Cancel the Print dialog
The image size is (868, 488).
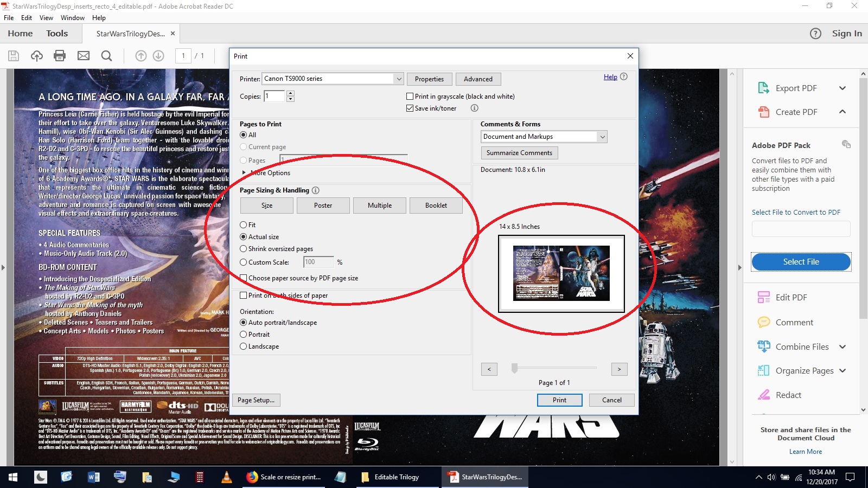click(x=612, y=400)
